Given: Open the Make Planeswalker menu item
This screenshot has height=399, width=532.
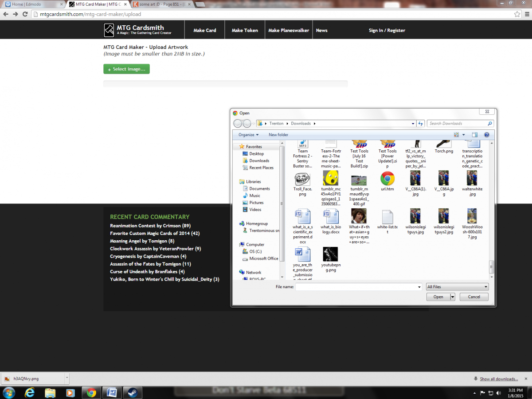Looking at the screenshot, I should pos(289,30).
